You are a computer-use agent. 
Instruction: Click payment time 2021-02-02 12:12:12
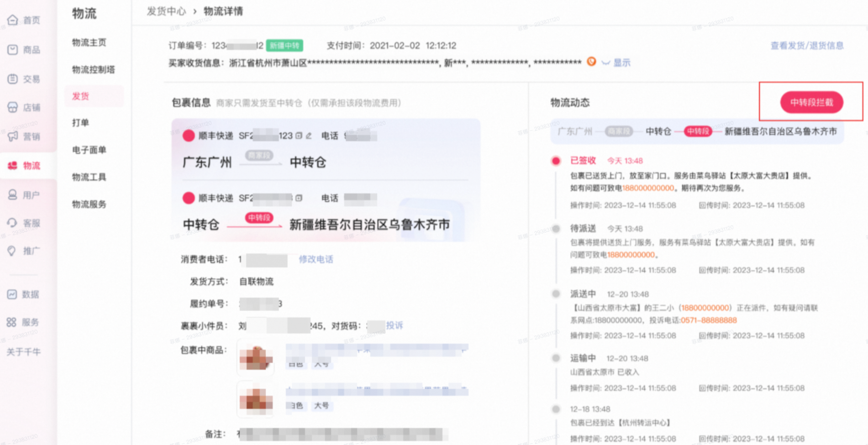pos(413,46)
